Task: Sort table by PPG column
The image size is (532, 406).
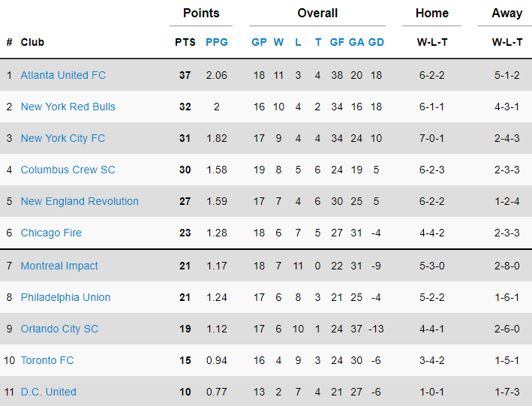Action: pos(216,42)
